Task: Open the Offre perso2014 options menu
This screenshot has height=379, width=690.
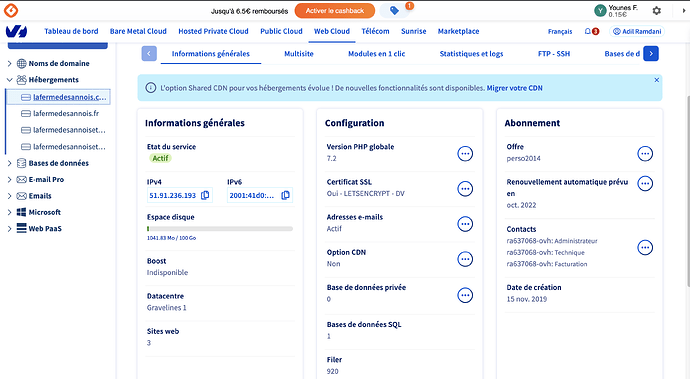Action: [645, 154]
